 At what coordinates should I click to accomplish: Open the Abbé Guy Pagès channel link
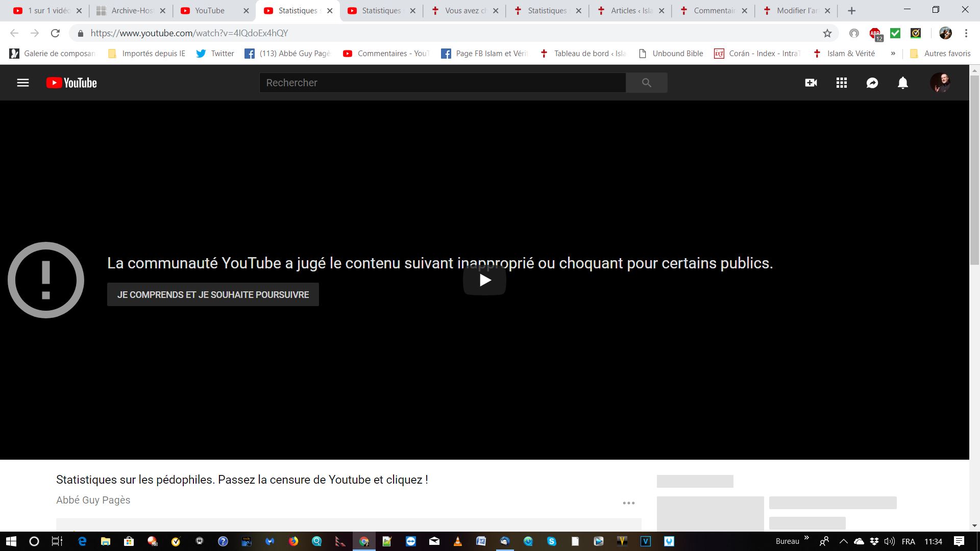(93, 500)
